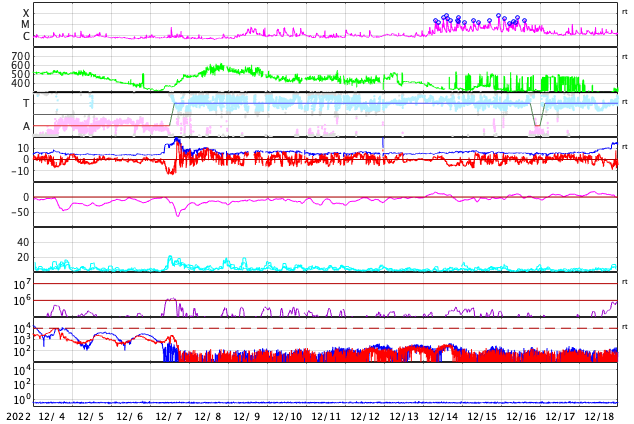Choose the 12/11 date label
Screen dimensions: 634x424
coord(326,417)
